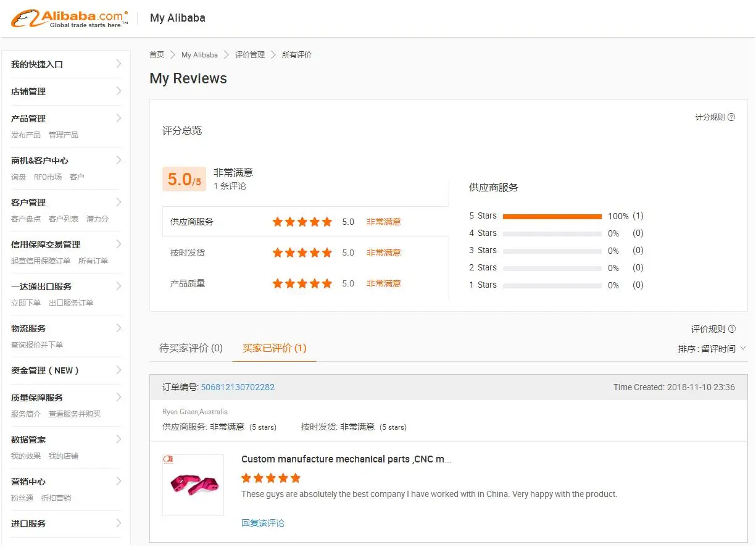The image size is (756, 547).
Task: Open the 排序 留评时间 sort dropdown
Action: (712, 349)
